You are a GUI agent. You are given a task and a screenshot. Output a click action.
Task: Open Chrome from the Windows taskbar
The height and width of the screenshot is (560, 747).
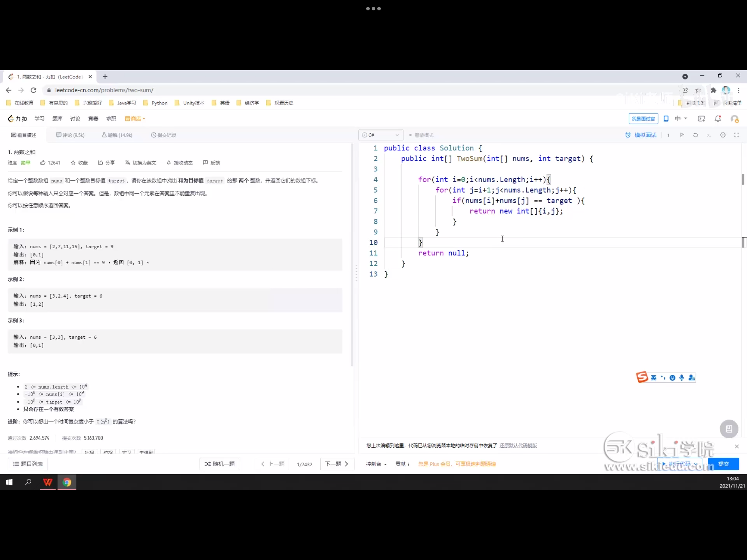67,482
